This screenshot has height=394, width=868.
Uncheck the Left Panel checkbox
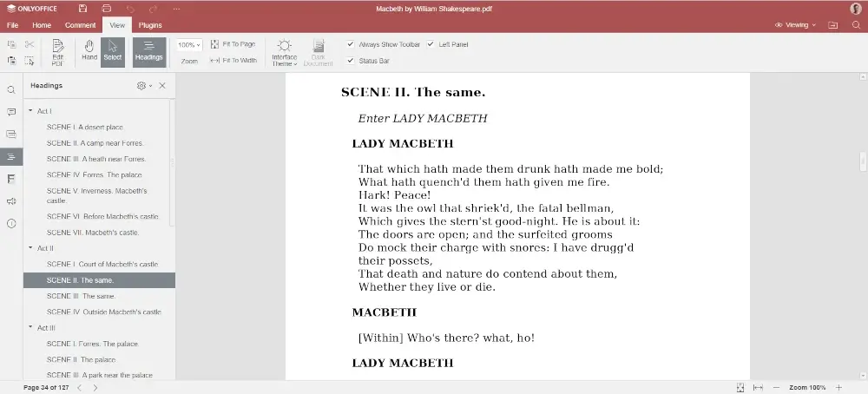[431, 44]
